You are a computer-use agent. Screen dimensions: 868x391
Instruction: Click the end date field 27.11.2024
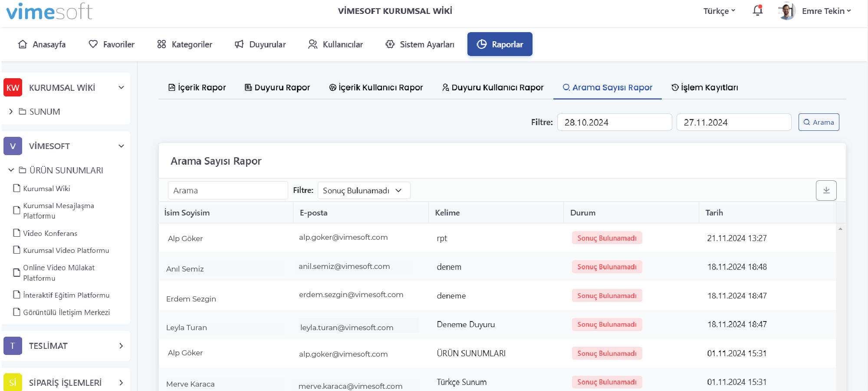tap(734, 122)
